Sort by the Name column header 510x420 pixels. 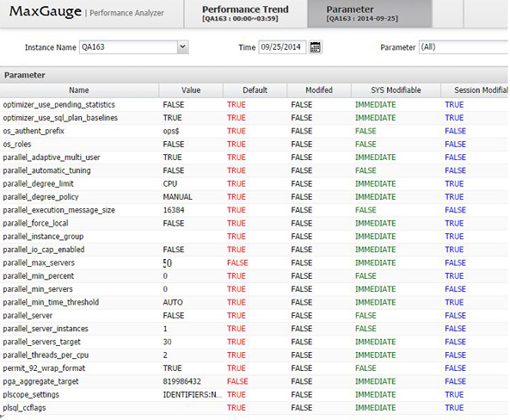tap(79, 90)
